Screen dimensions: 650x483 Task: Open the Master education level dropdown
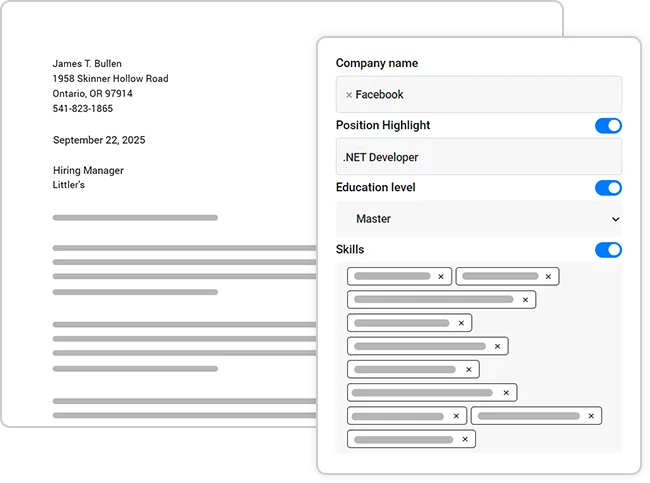[478, 219]
